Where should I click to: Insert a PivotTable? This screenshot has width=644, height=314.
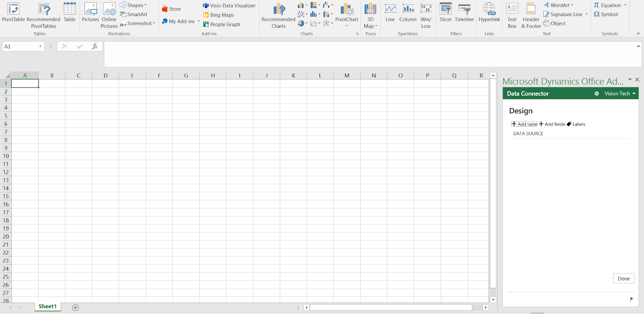[x=13, y=12]
